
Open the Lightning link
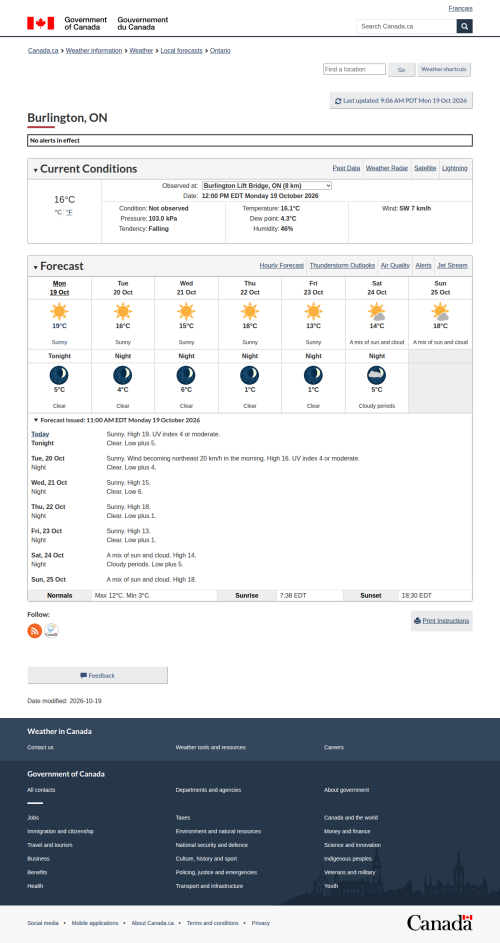point(454,168)
